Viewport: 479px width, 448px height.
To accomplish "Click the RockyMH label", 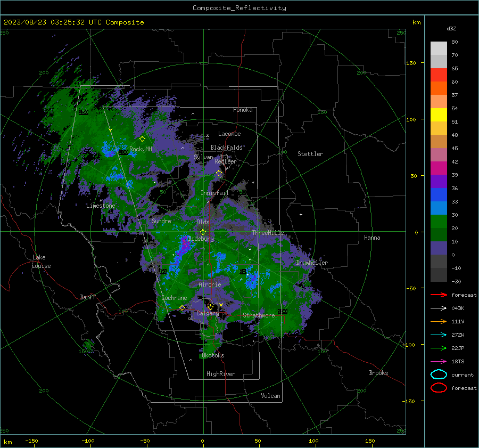I will tap(141, 149).
